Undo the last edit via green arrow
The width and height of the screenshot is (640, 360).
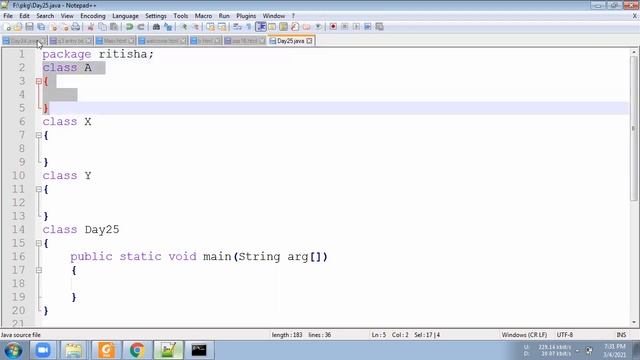(x=129, y=27)
